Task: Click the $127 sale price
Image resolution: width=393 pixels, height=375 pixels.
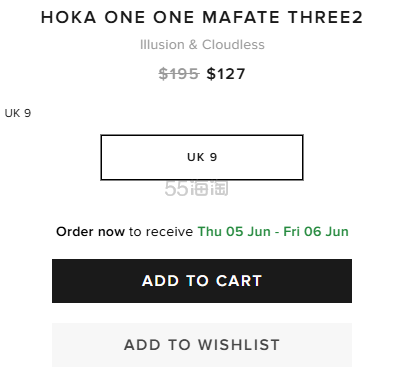Action: pos(226,74)
